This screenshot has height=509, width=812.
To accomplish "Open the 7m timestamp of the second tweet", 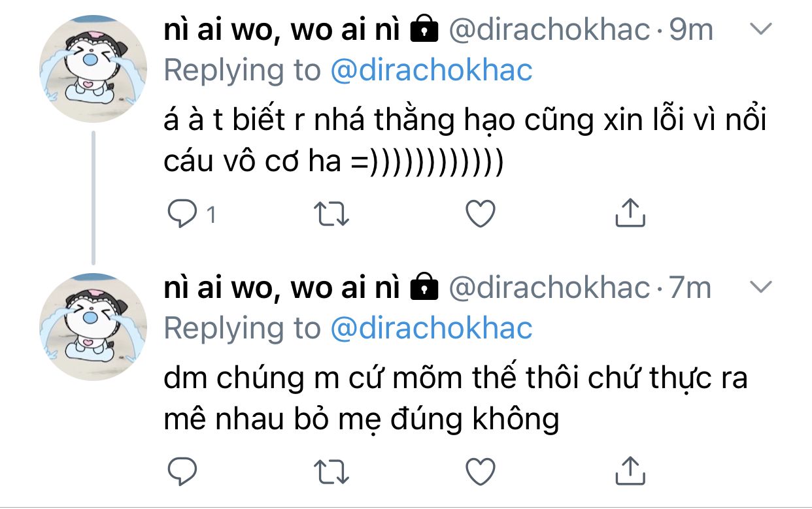I will [690, 287].
